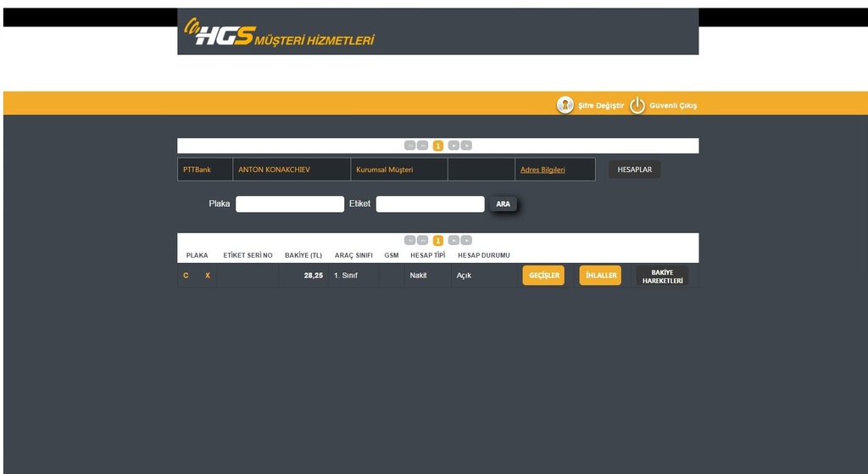Click the Şifre Değiştir text link
Viewport: 868px width, 474px height.
coord(601,106)
